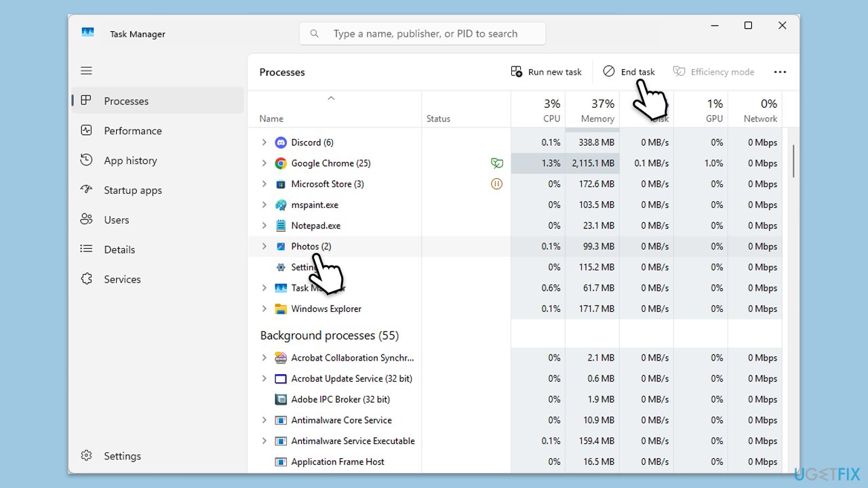Expand the Acrobat Update Service group
This screenshot has height=488, width=868.
tap(264, 379)
